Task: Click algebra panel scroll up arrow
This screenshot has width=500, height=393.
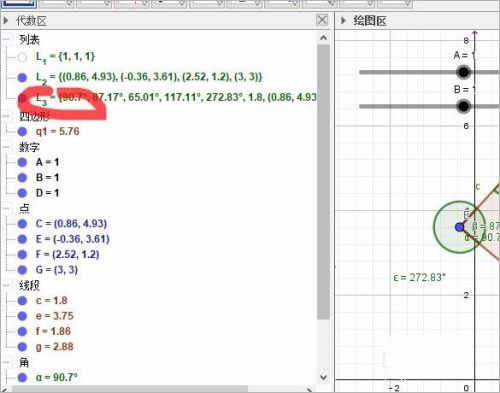Action: pyautogui.click(x=323, y=38)
